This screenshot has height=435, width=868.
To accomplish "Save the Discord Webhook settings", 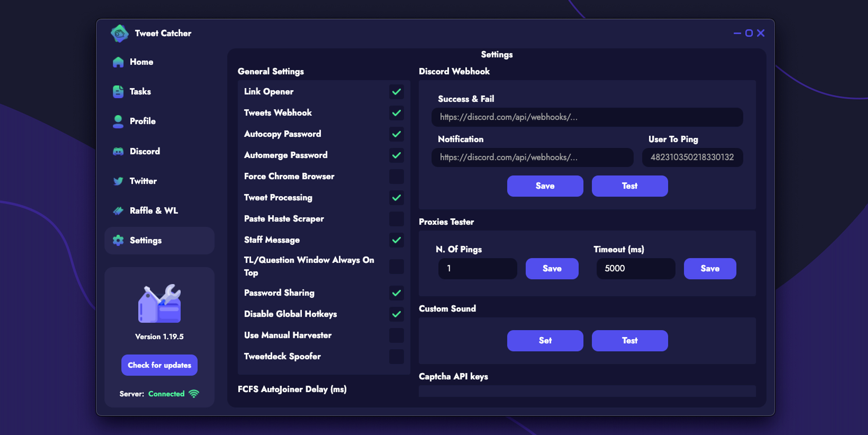I will tap(545, 186).
